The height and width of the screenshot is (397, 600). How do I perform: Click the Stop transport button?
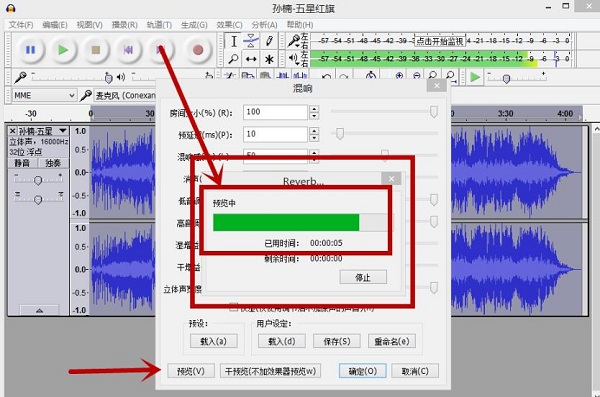click(96, 50)
